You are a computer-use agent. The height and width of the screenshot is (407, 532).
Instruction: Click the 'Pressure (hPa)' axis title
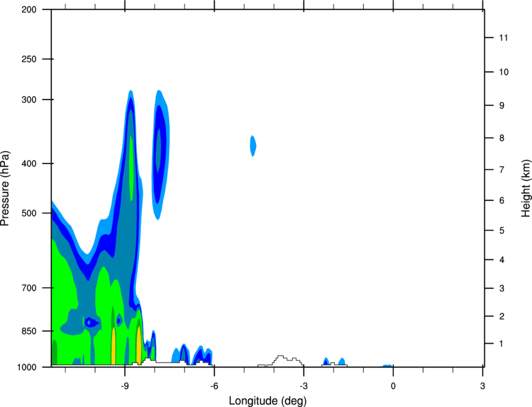point(5,188)
